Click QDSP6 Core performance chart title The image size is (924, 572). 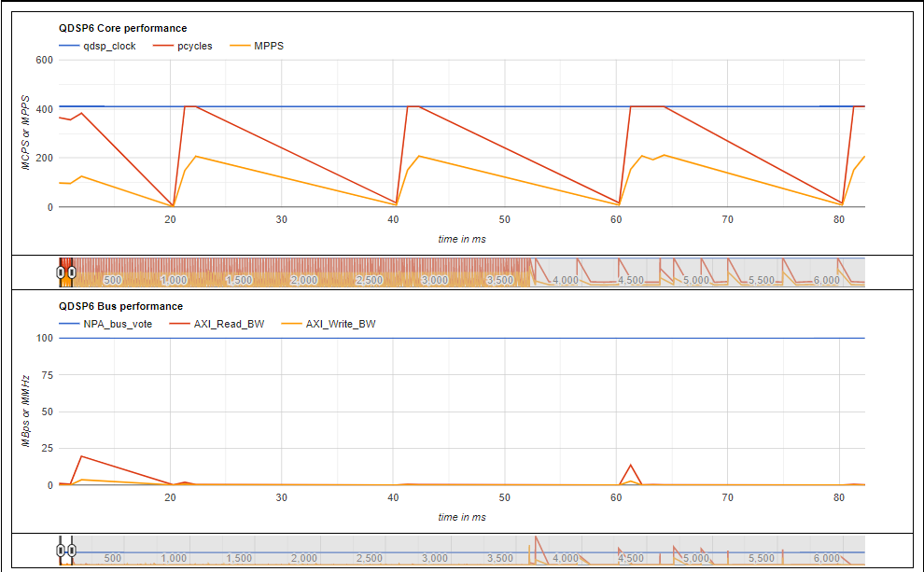point(122,28)
